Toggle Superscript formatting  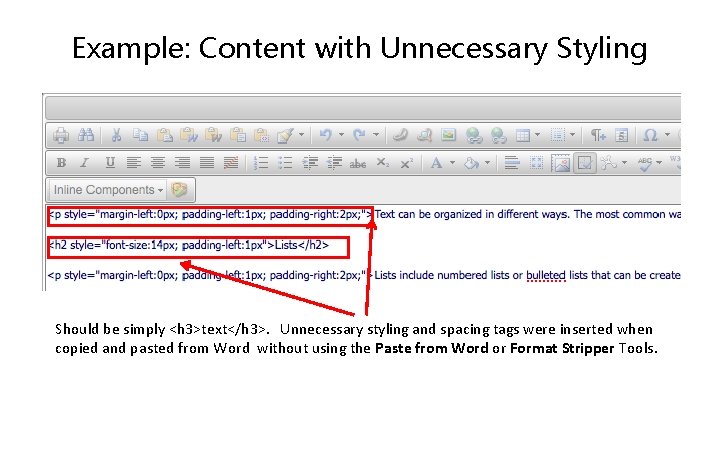[406, 163]
